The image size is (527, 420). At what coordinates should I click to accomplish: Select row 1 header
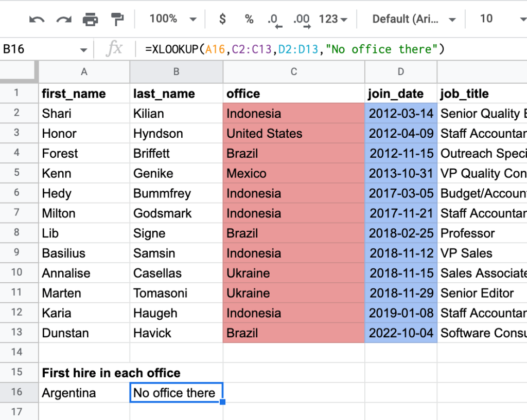click(x=19, y=93)
